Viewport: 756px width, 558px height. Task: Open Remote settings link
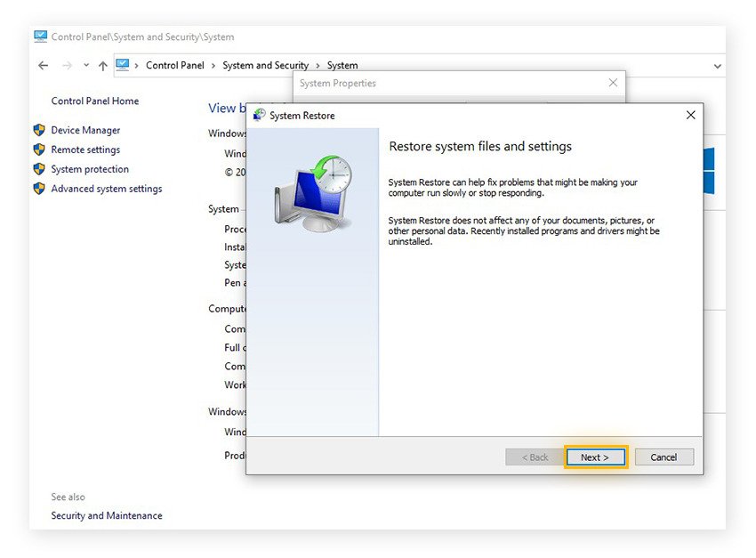pyautogui.click(x=85, y=150)
